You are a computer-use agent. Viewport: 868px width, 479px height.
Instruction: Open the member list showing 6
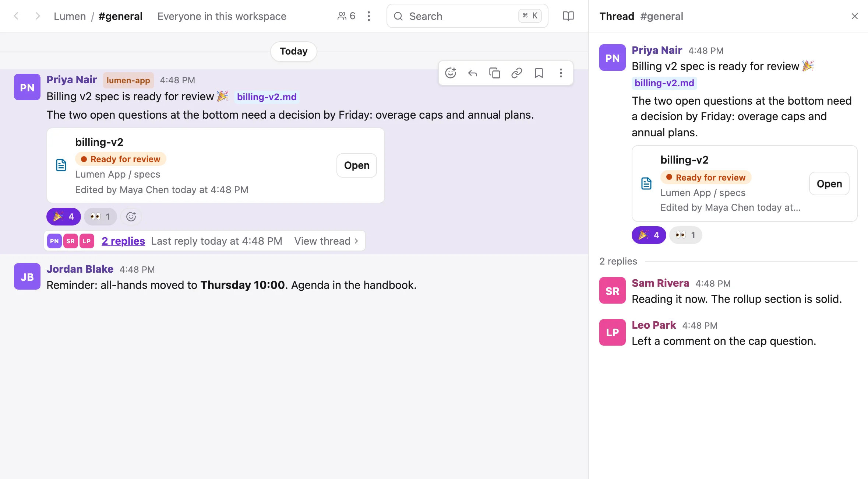[346, 16]
